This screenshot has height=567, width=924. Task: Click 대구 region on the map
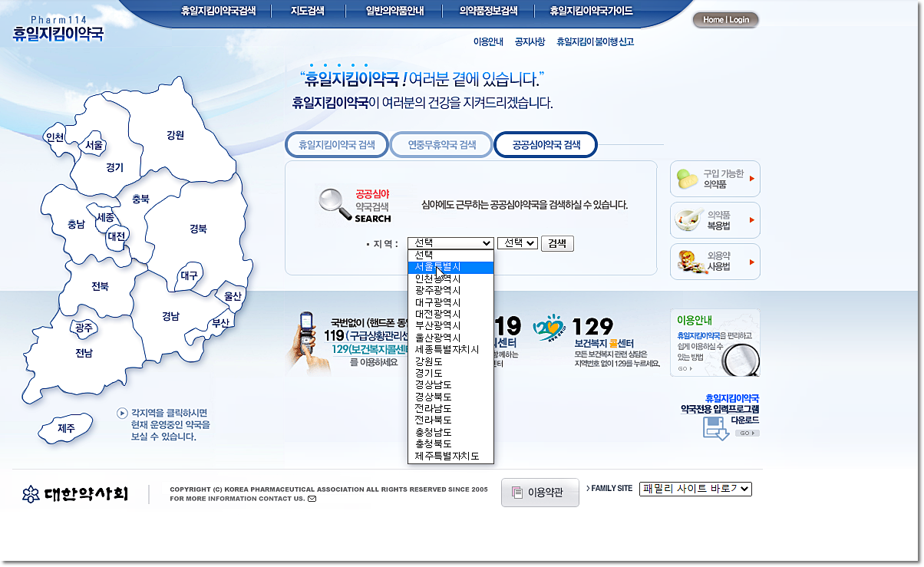tap(189, 275)
